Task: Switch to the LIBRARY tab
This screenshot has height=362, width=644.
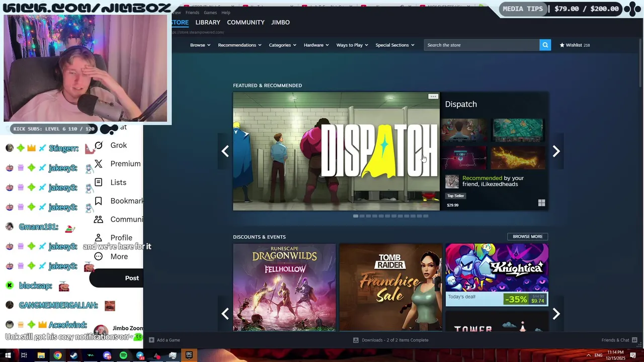Action: point(208,23)
